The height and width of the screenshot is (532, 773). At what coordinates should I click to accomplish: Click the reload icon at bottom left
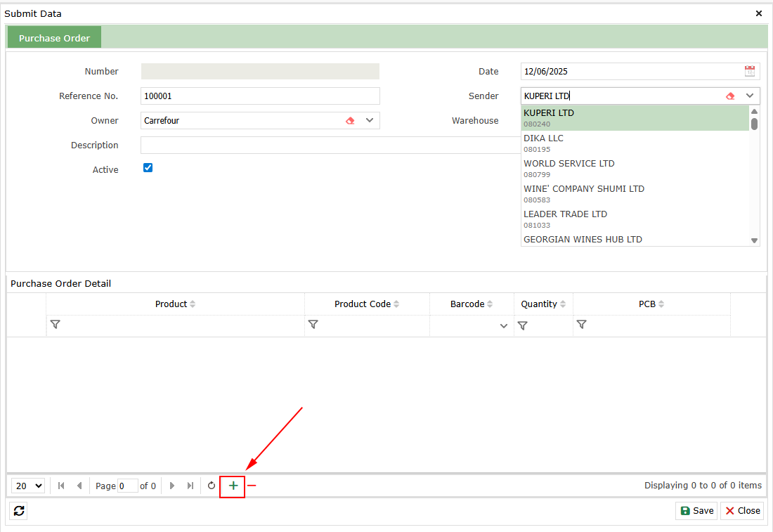[x=19, y=511]
